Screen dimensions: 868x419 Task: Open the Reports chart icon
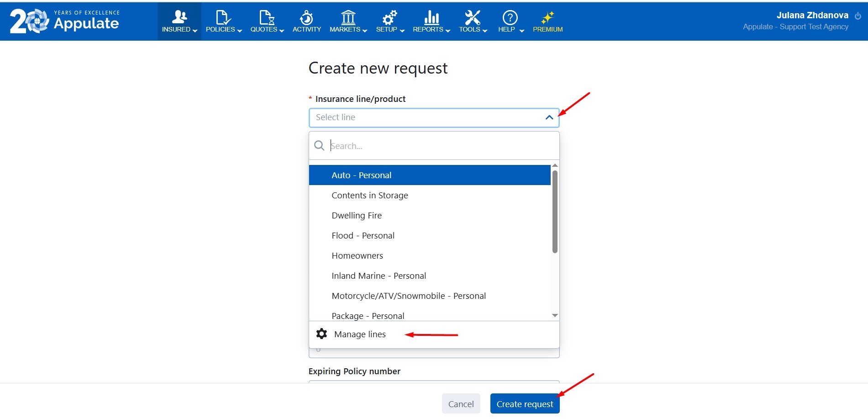(x=431, y=18)
